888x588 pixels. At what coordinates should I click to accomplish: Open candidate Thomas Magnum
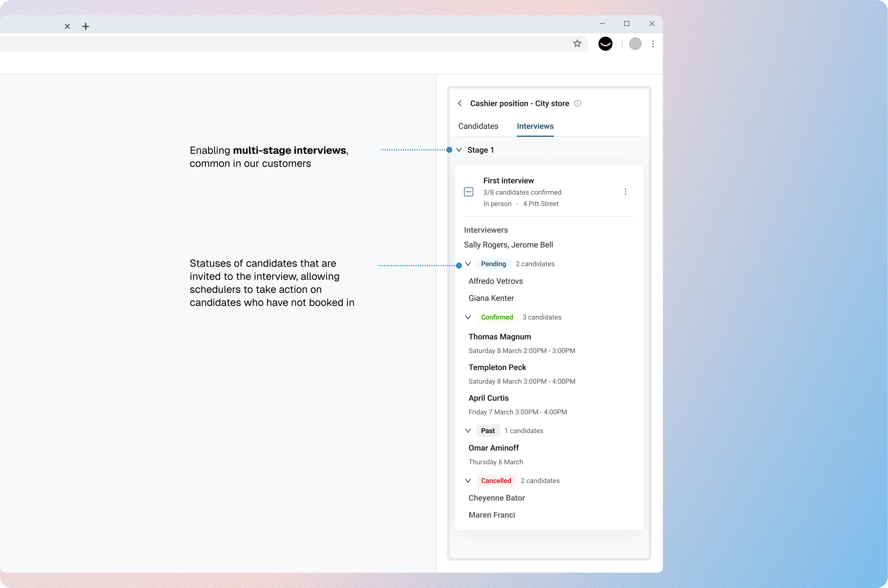499,337
